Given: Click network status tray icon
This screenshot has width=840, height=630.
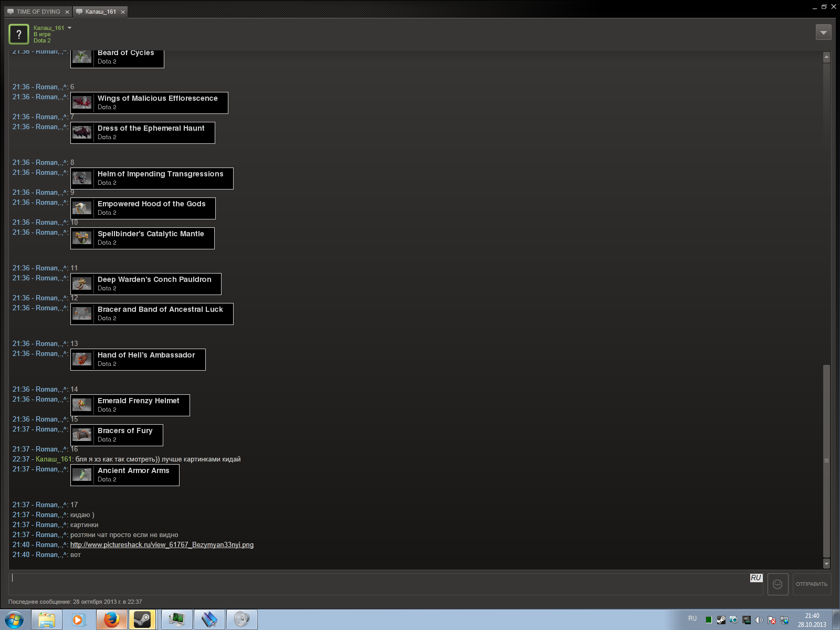Looking at the screenshot, I should (784, 620).
